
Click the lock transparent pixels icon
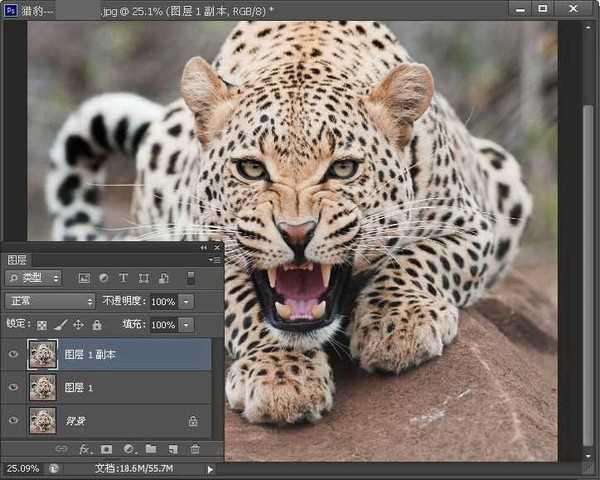coord(42,325)
